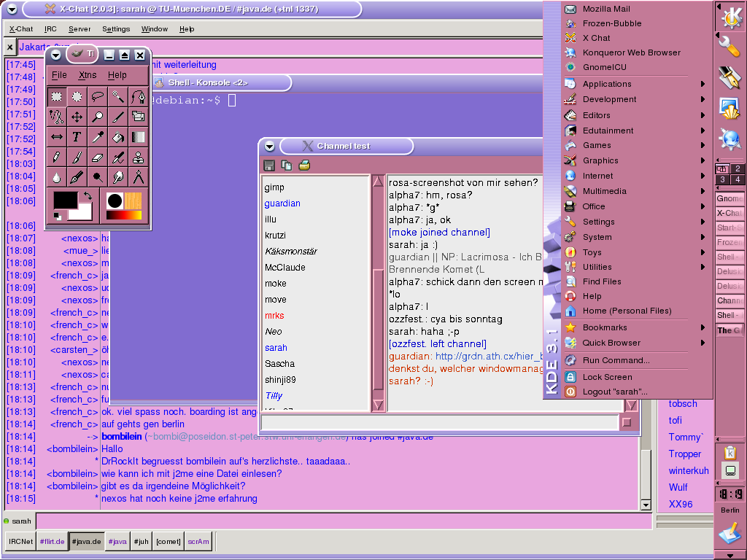This screenshot has width=747, height=560.
Task: Click Lock Screen in the K menu
Action: tap(634, 377)
